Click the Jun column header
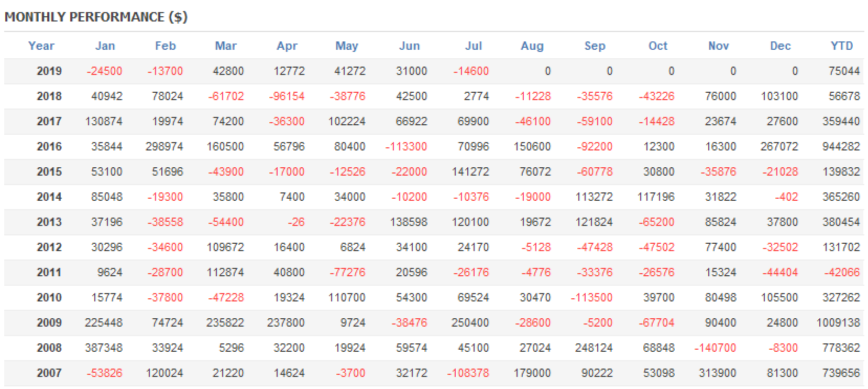 coord(410,46)
